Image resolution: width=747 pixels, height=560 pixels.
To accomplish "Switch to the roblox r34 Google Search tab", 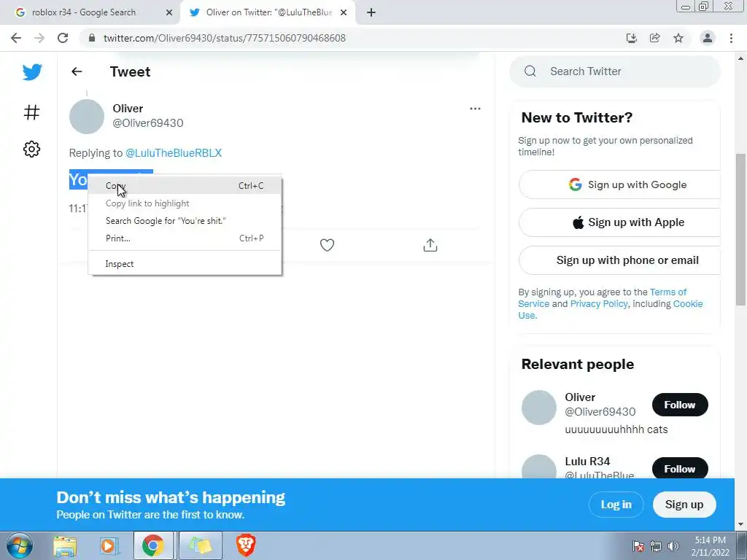I will click(x=90, y=12).
